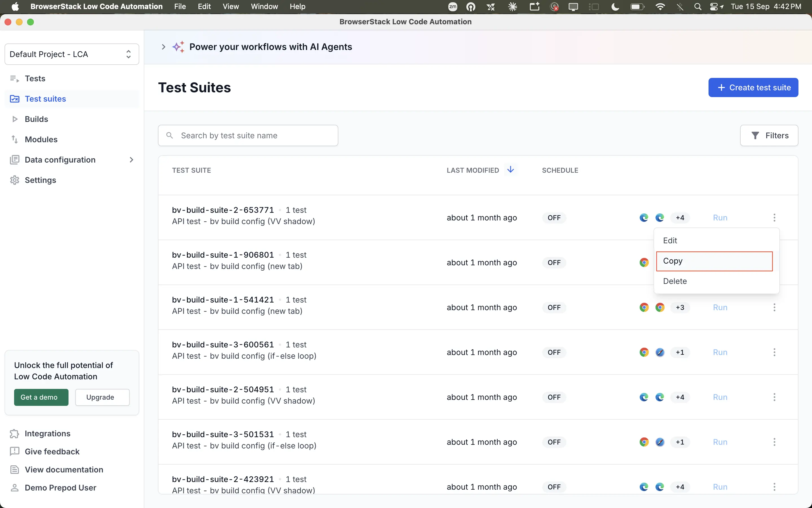Choose Edit in the context menu

tap(716, 240)
